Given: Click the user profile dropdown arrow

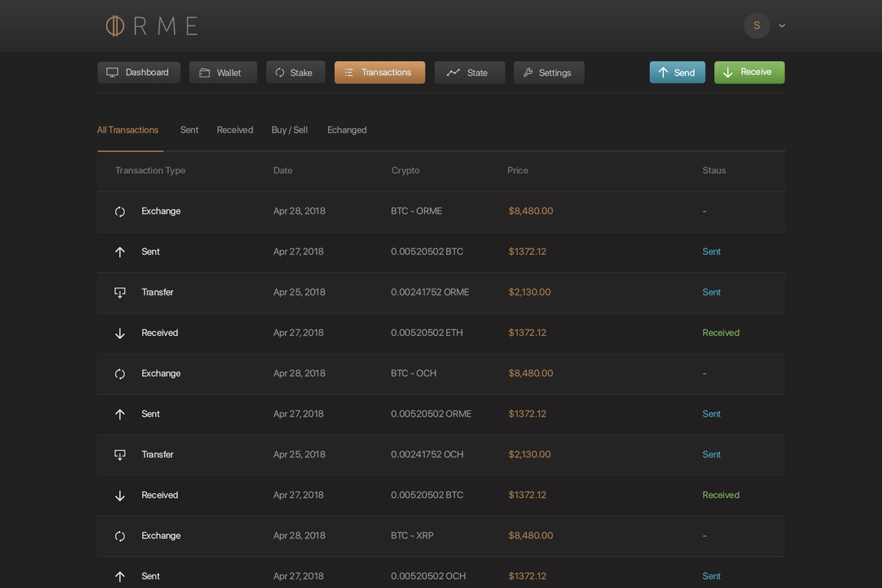Looking at the screenshot, I should (x=782, y=25).
